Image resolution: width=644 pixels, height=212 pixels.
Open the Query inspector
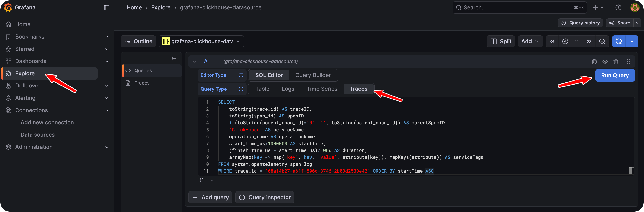[265, 197]
